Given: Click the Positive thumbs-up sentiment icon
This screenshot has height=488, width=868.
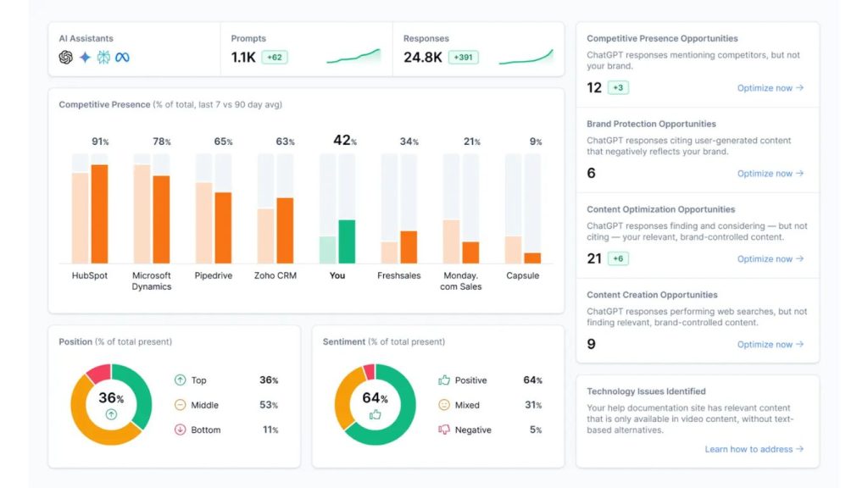Looking at the screenshot, I should click(444, 380).
